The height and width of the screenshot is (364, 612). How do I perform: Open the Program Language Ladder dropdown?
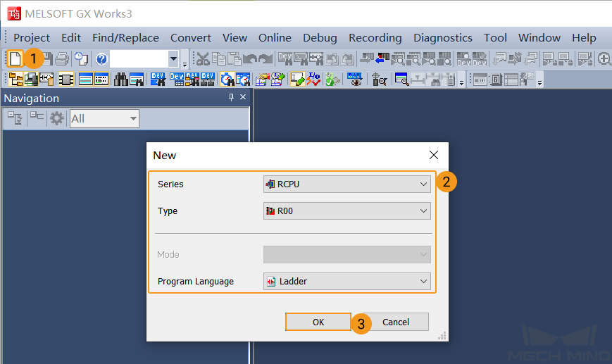[x=347, y=281]
